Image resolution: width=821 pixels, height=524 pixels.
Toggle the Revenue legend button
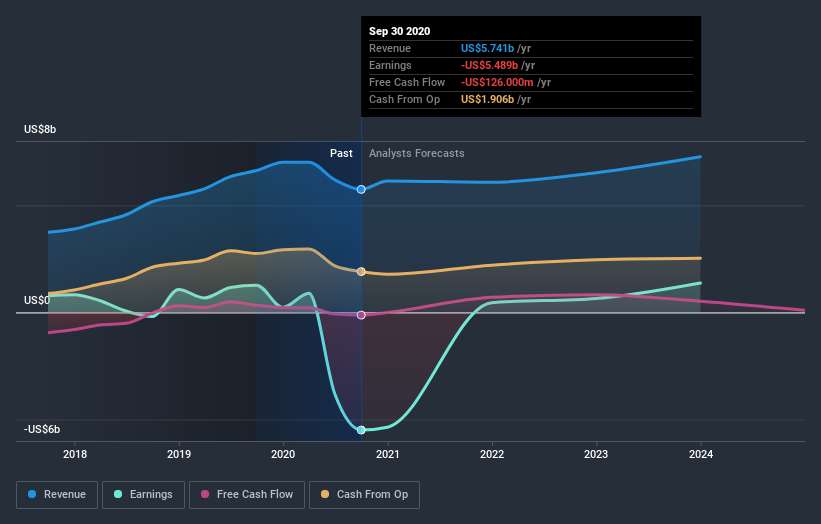[x=57, y=495]
